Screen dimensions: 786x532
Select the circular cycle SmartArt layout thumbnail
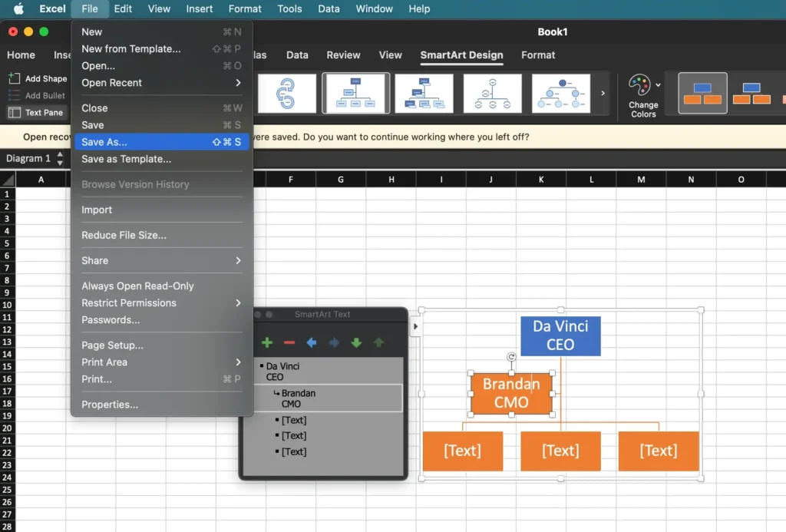(x=287, y=93)
